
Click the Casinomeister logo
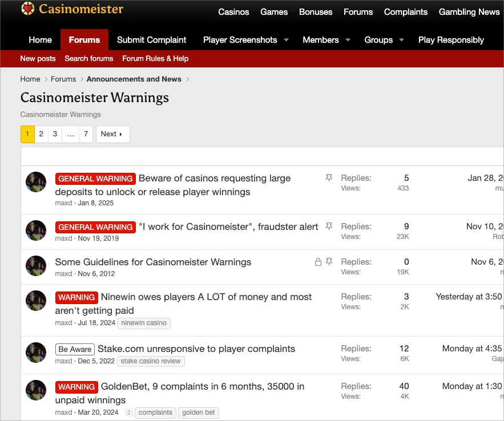(72, 9)
